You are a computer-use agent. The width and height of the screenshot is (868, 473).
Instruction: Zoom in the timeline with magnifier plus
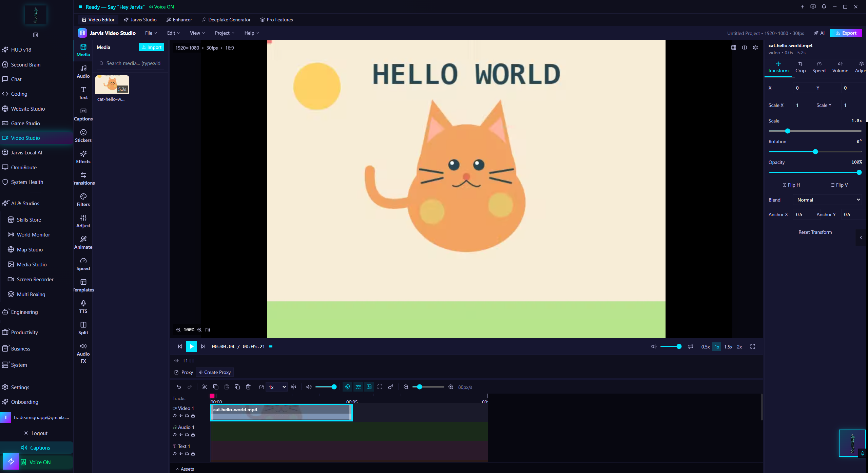pyautogui.click(x=451, y=387)
